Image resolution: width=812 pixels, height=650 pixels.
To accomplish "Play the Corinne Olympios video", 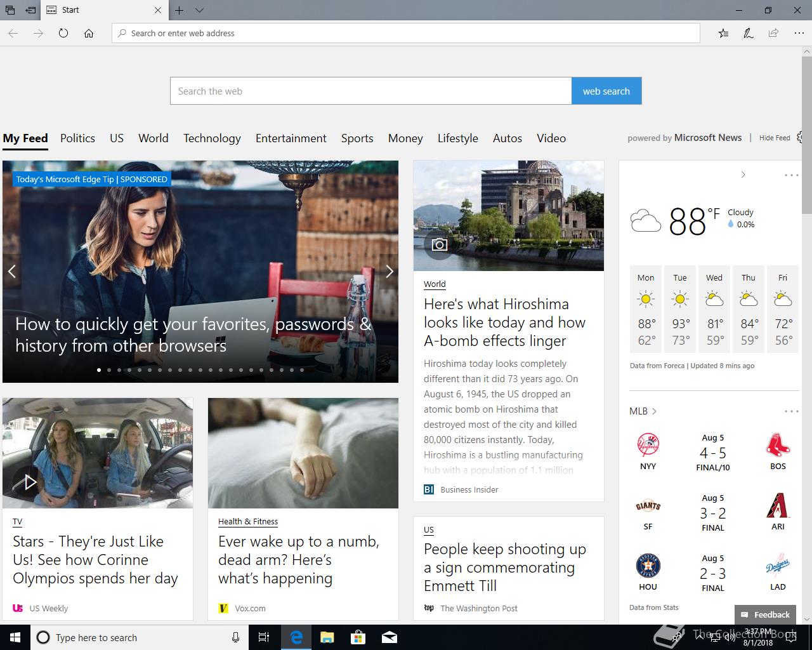I will coord(30,482).
